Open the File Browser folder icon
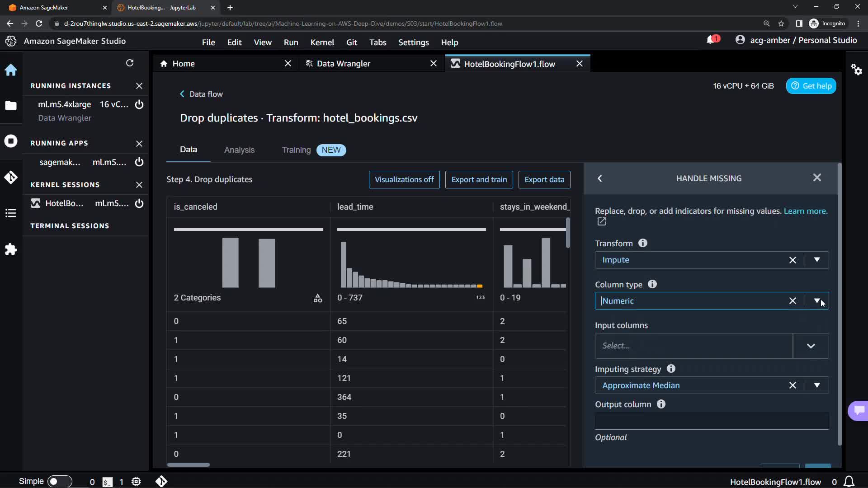This screenshot has width=868, height=488. [11, 106]
